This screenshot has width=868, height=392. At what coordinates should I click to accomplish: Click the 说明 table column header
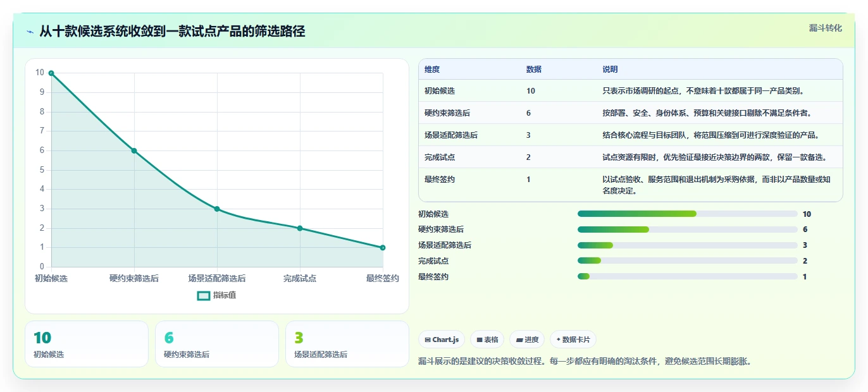(x=610, y=70)
